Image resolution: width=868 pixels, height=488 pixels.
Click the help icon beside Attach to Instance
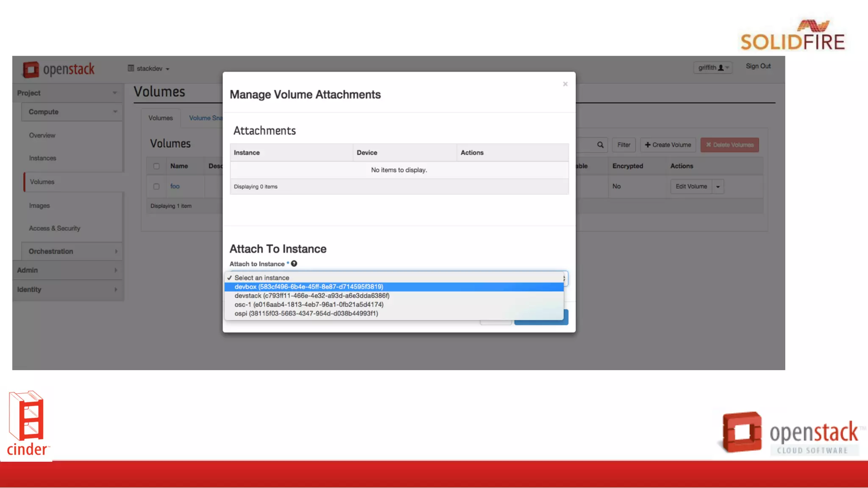click(294, 263)
